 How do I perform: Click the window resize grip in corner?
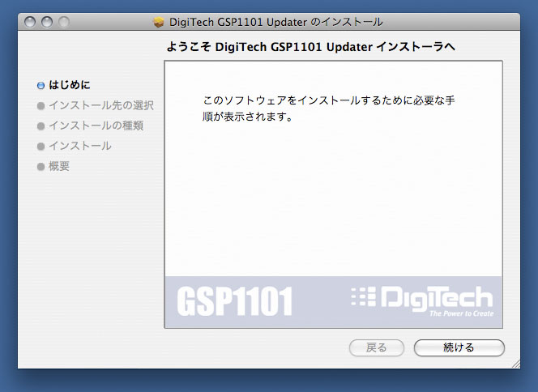pyautogui.click(x=515, y=364)
